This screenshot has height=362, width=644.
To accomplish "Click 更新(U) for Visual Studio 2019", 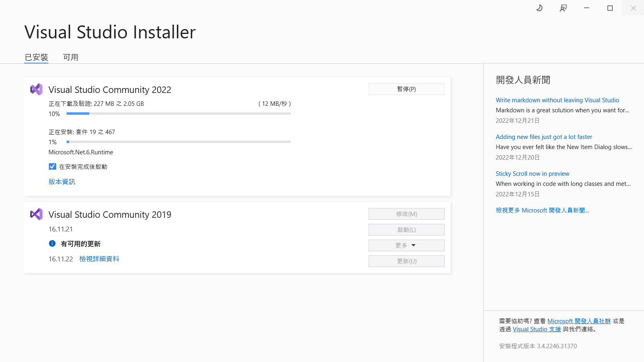I will click(x=407, y=261).
